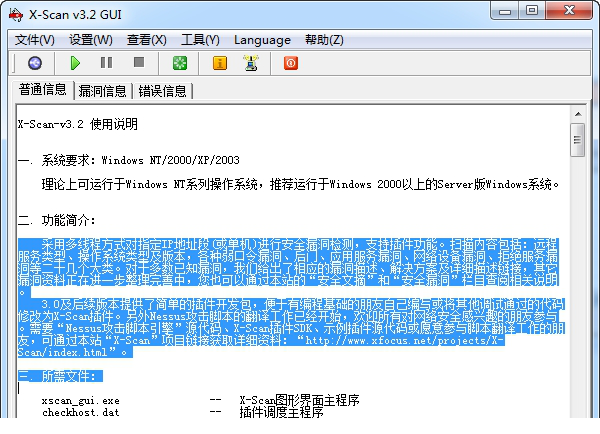
Task: Click the heading '一. 系统要求'
Action: pyautogui.click(x=54, y=160)
